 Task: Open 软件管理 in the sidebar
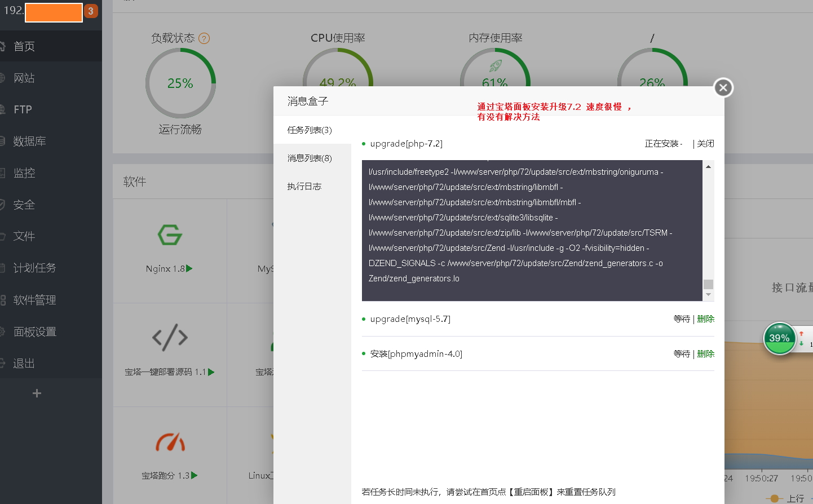tap(34, 300)
